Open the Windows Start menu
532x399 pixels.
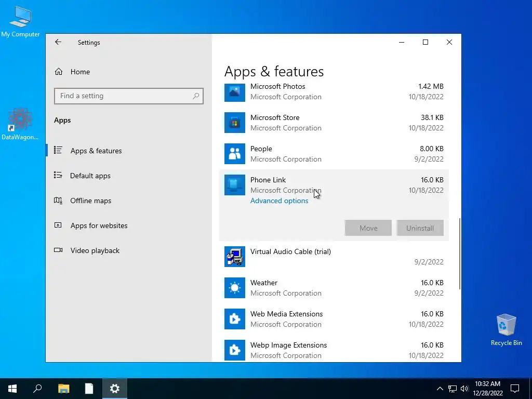point(12,389)
